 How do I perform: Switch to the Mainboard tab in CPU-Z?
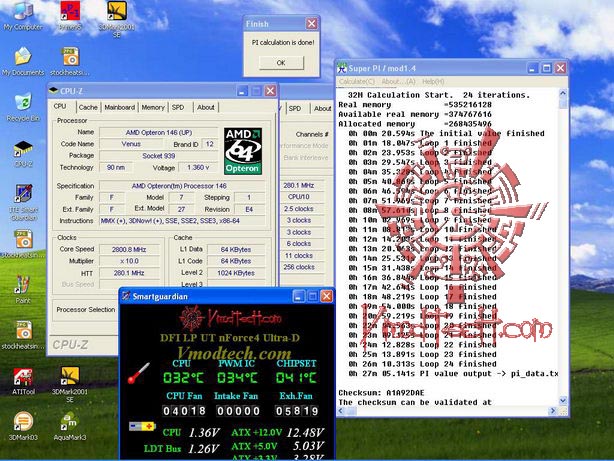pyautogui.click(x=119, y=107)
